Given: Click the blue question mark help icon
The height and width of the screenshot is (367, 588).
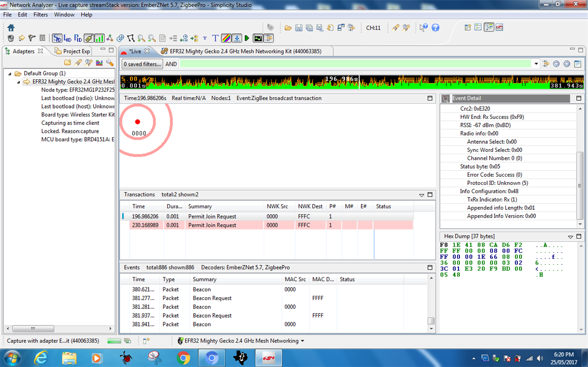Looking at the screenshot, I should click(x=436, y=28).
